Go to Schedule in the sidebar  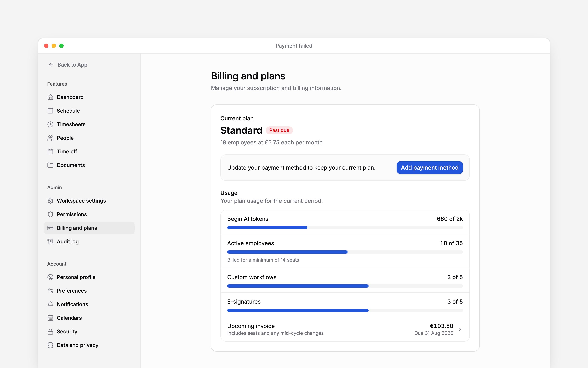(x=89, y=111)
